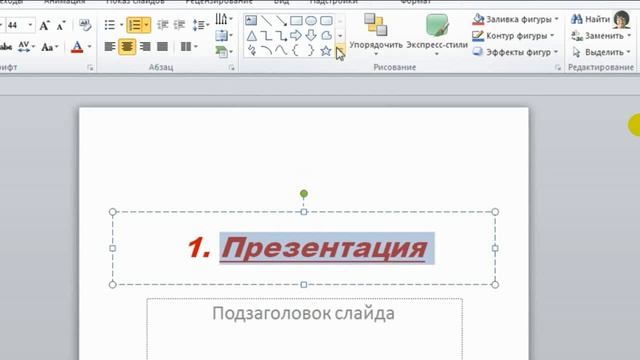Increase font size with the large A button
The image size is (640, 360).
(x=44, y=26)
